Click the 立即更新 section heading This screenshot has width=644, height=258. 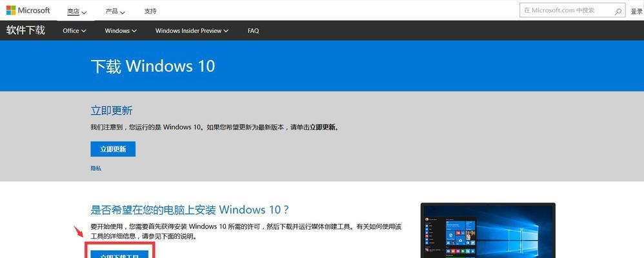(111, 110)
